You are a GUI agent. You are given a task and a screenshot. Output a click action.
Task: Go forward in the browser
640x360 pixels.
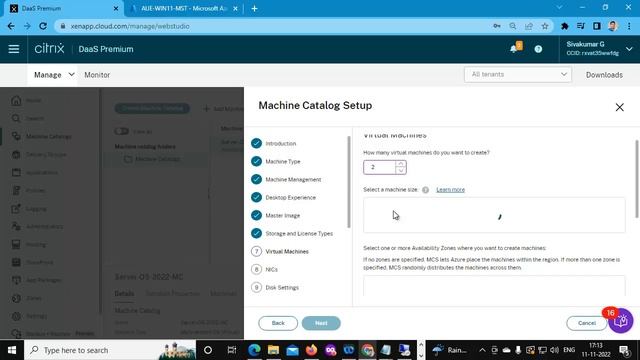tap(27, 26)
